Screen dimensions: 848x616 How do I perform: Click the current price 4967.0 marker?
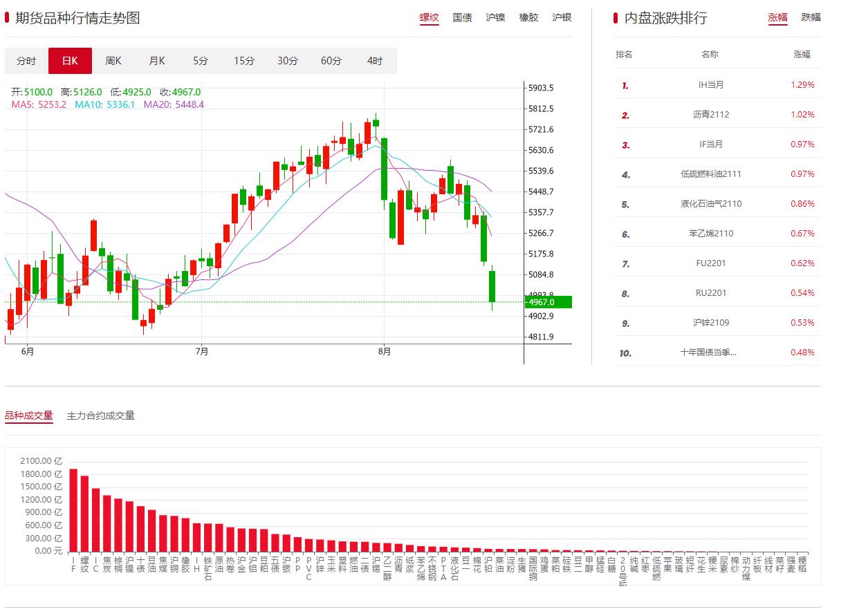click(x=549, y=302)
